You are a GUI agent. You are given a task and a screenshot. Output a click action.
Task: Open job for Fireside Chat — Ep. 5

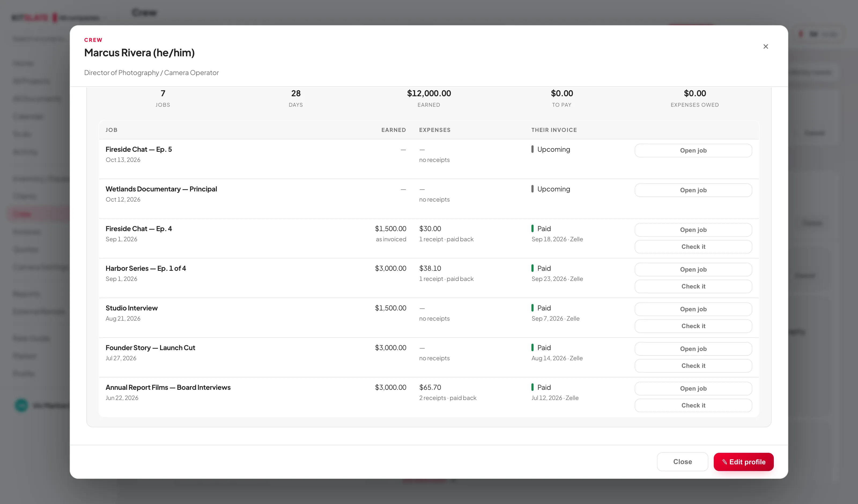[693, 150]
